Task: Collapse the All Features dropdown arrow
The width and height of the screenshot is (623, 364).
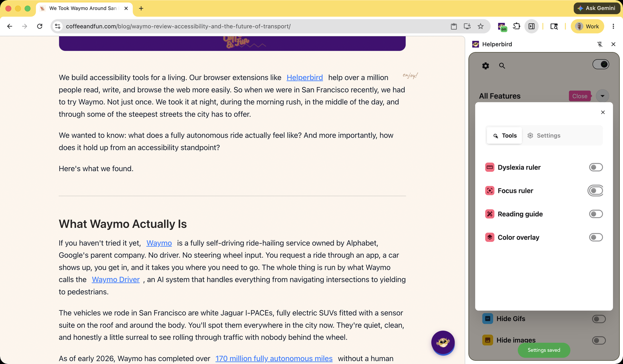Action: click(x=603, y=96)
